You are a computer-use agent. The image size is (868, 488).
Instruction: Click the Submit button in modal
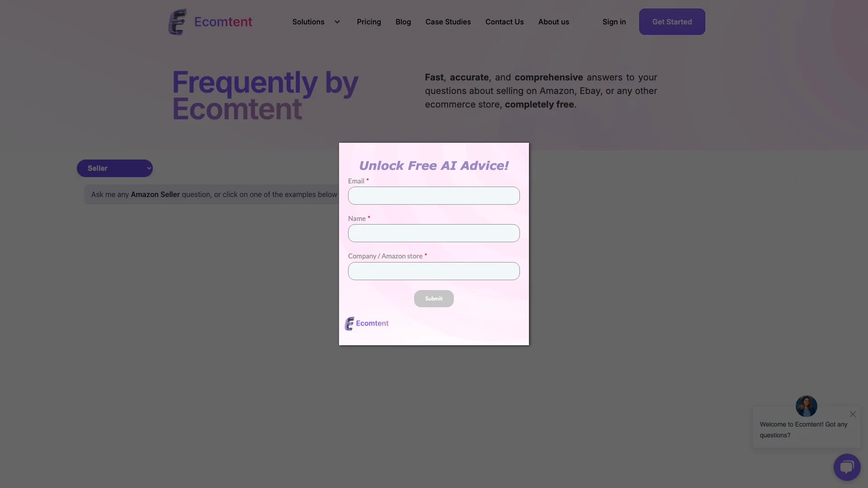point(434,299)
